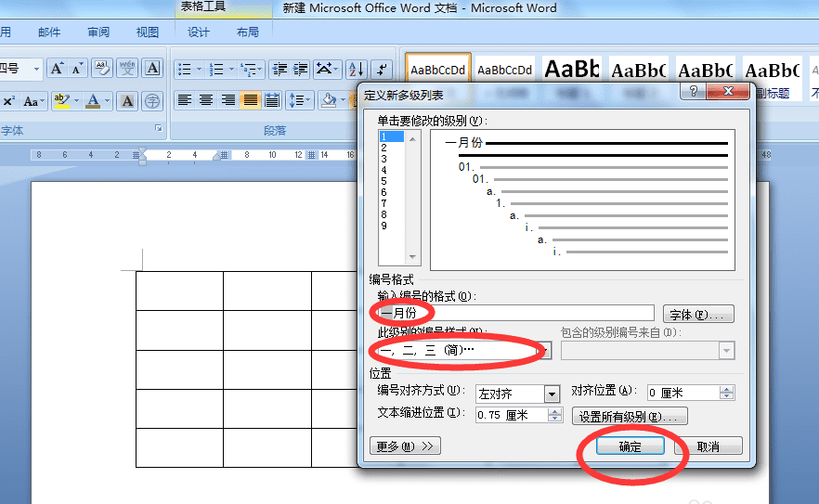Center the text
This screenshot has width=819, height=504.
pos(206,99)
